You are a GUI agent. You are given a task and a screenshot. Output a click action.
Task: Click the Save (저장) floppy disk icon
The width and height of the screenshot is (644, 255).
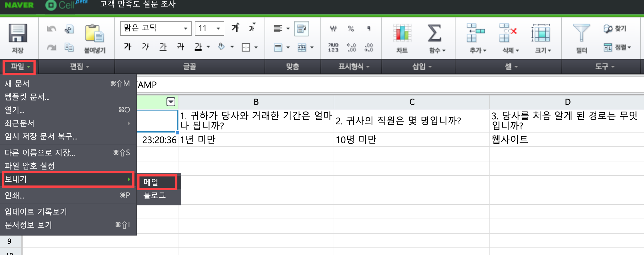pyautogui.click(x=18, y=33)
